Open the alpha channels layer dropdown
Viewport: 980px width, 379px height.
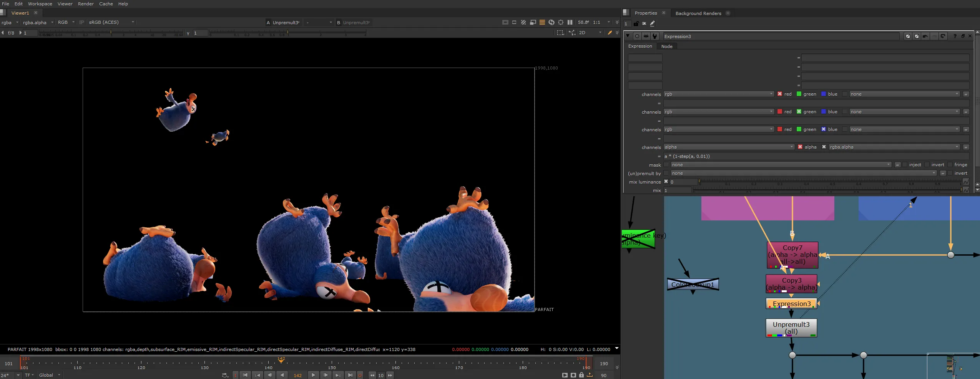pos(729,147)
